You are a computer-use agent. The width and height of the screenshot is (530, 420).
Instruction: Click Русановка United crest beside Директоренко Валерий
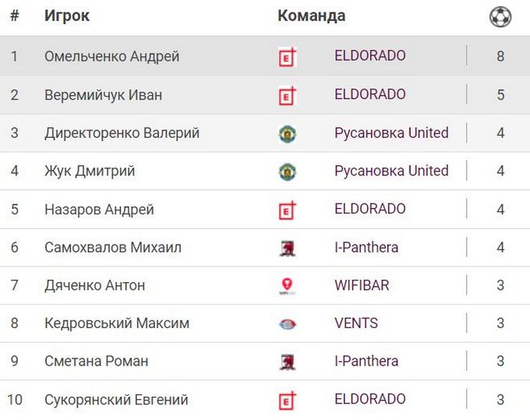click(288, 133)
